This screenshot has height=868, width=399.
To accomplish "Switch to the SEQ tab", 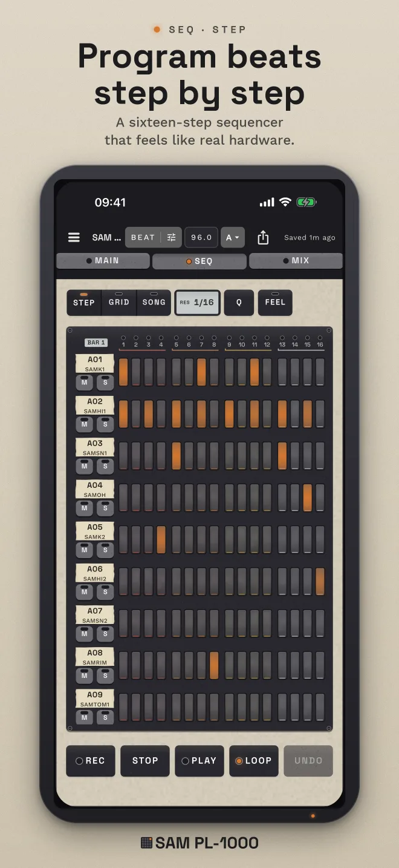I will coord(199,261).
